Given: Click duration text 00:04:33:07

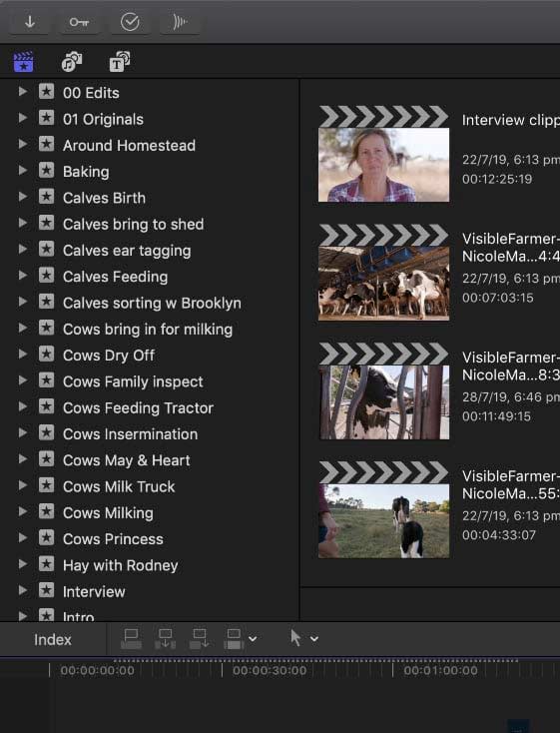Looking at the screenshot, I should (x=499, y=535).
